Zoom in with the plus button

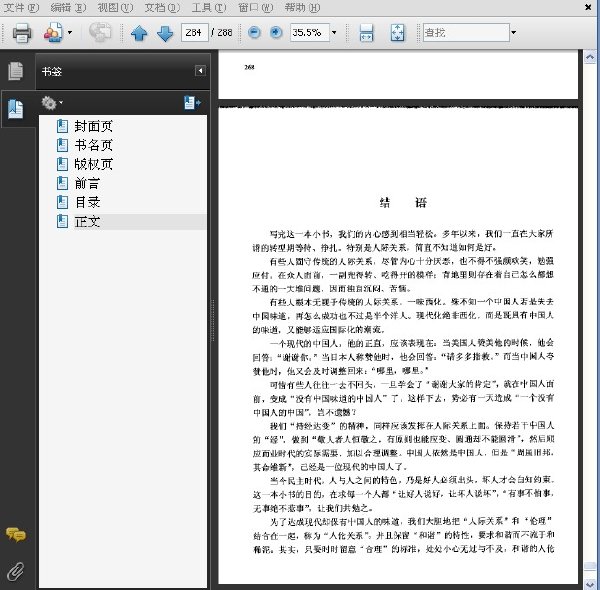pyautogui.click(x=276, y=33)
